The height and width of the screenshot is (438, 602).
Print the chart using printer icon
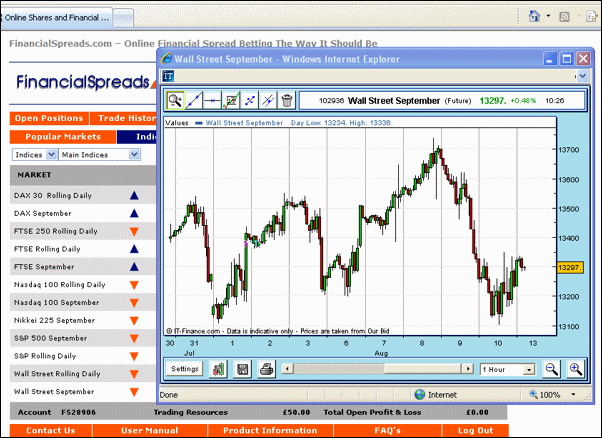point(266,369)
